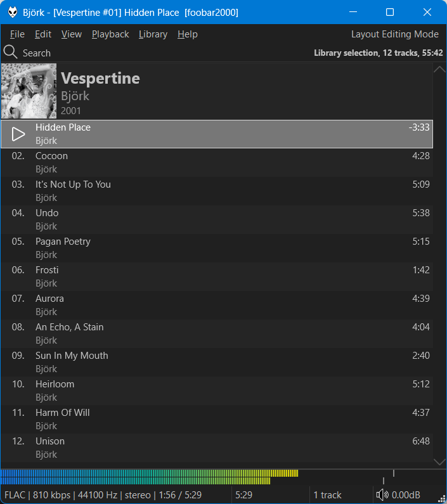Viewport: 447px width, 504px height.
Task: Select the Heirloom track
Action: pos(217,391)
